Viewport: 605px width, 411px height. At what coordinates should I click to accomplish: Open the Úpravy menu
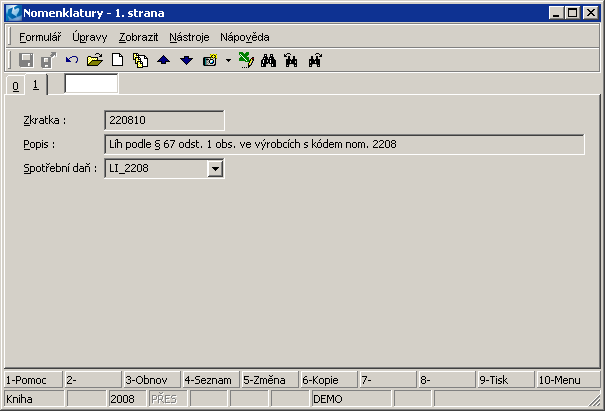[90, 37]
